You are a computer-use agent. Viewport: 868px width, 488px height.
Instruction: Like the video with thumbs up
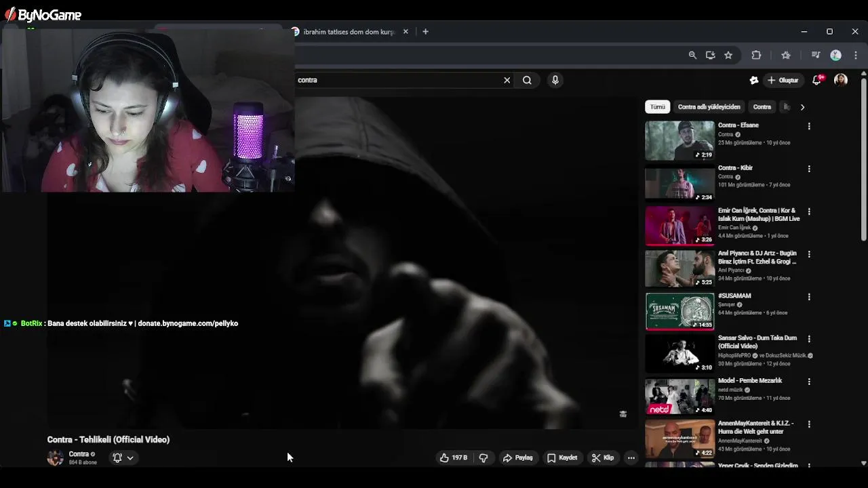coord(454,457)
